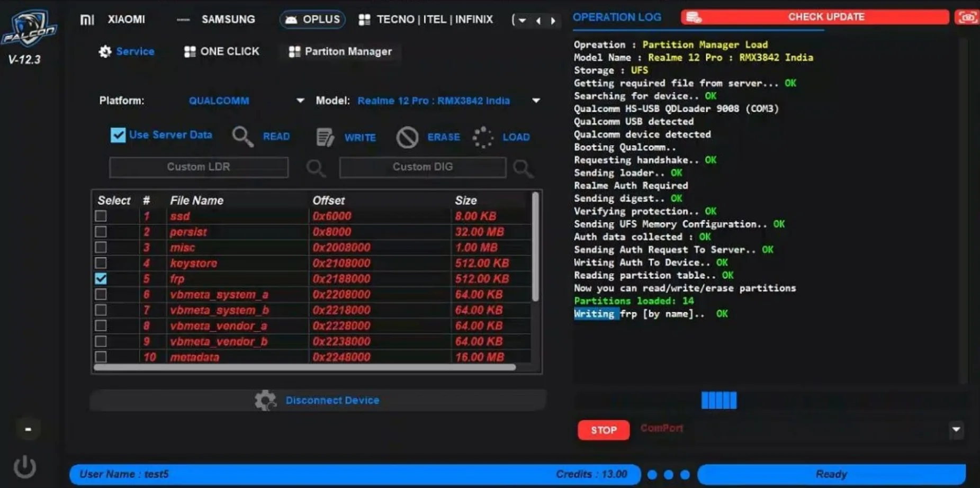The image size is (980, 488).
Task: Click the power icon in sidebar
Action: tap(25, 467)
